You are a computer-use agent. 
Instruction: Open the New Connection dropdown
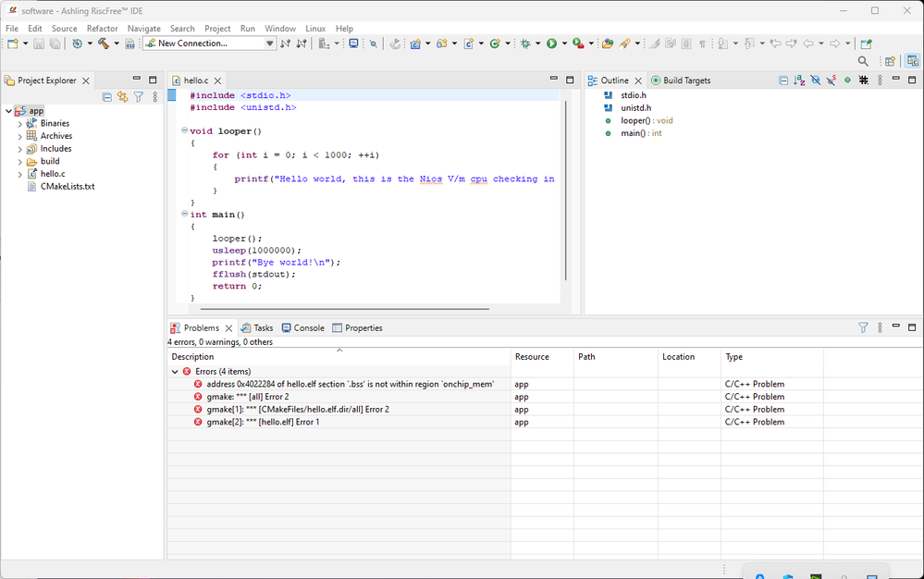pos(270,43)
